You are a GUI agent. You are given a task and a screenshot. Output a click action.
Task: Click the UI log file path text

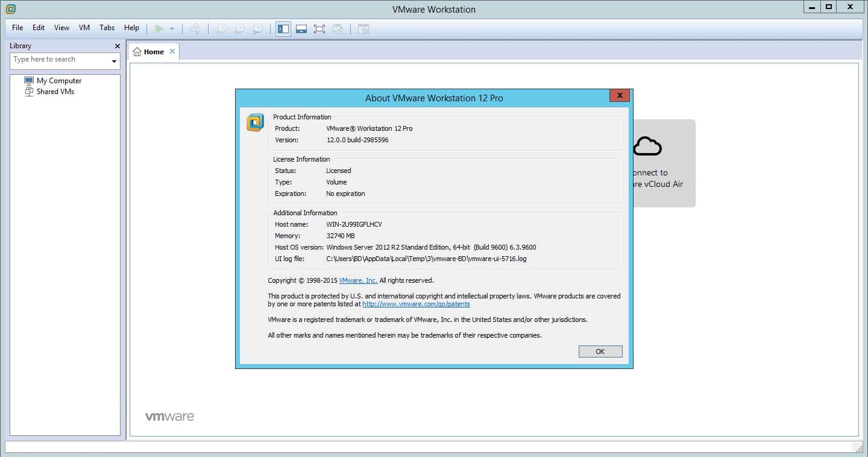coord(427,259)
